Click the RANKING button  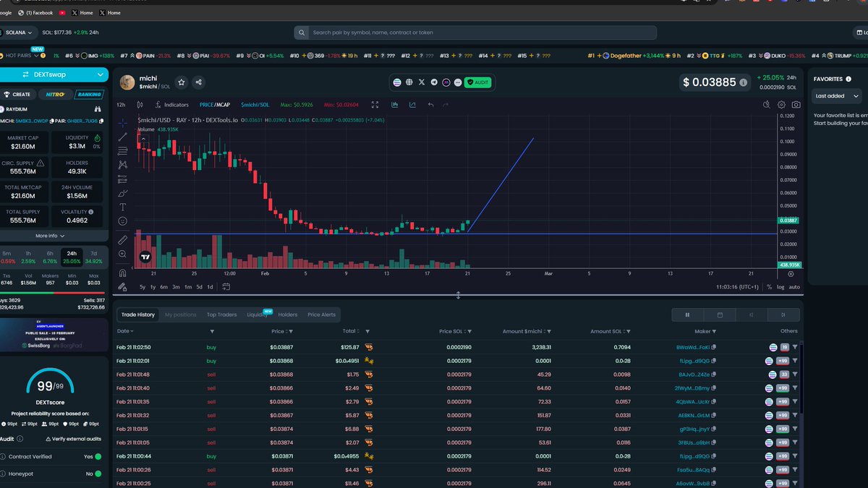90,95
